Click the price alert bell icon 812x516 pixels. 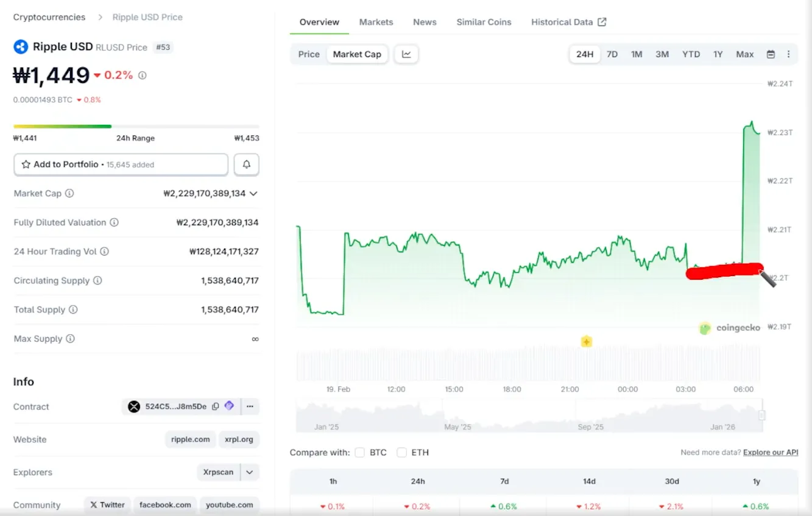(246, 164)
